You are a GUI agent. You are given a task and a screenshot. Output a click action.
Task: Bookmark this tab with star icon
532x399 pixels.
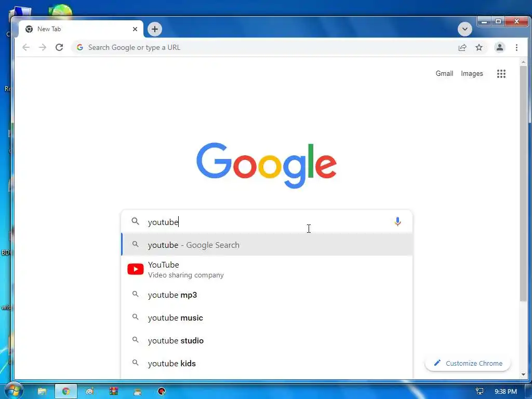click(x=478, y=47)
